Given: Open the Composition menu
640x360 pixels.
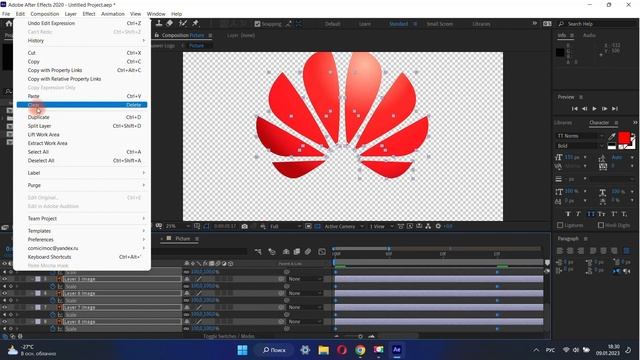Looking at the screenshot, I should [44, 14].
